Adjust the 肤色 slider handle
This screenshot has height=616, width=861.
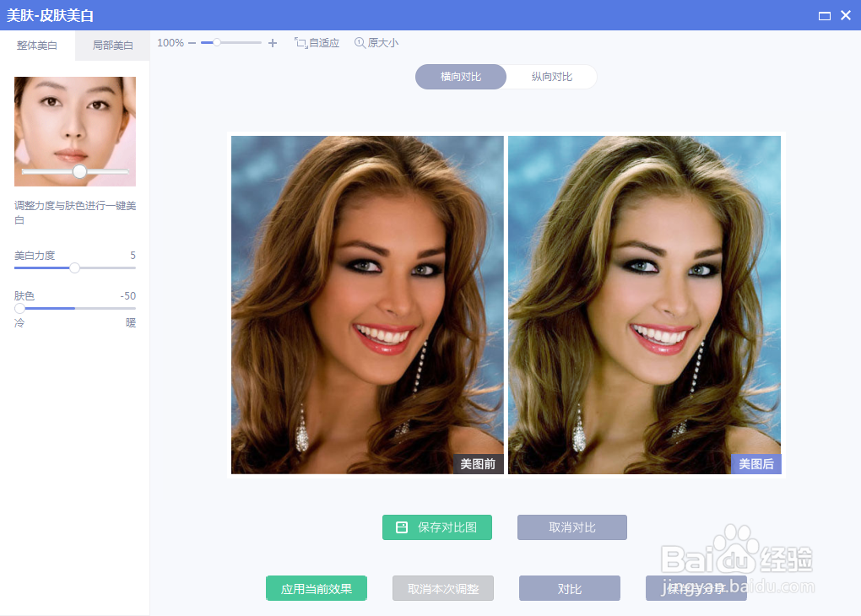tap(19, 309)
